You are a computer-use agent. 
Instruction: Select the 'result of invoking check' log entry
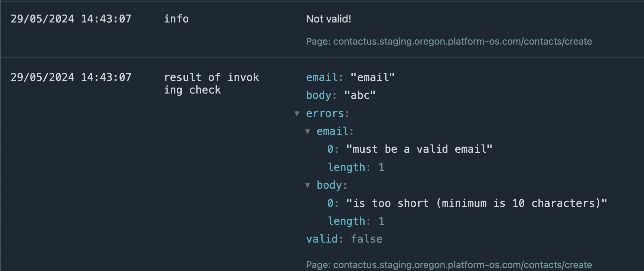(x=212, y=83)
